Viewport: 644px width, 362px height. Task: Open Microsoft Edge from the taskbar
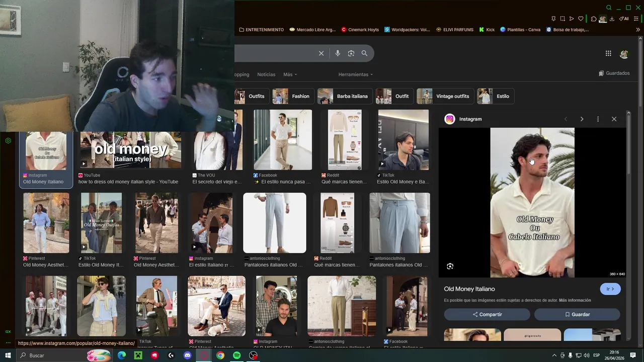click(x=122, y=355)
